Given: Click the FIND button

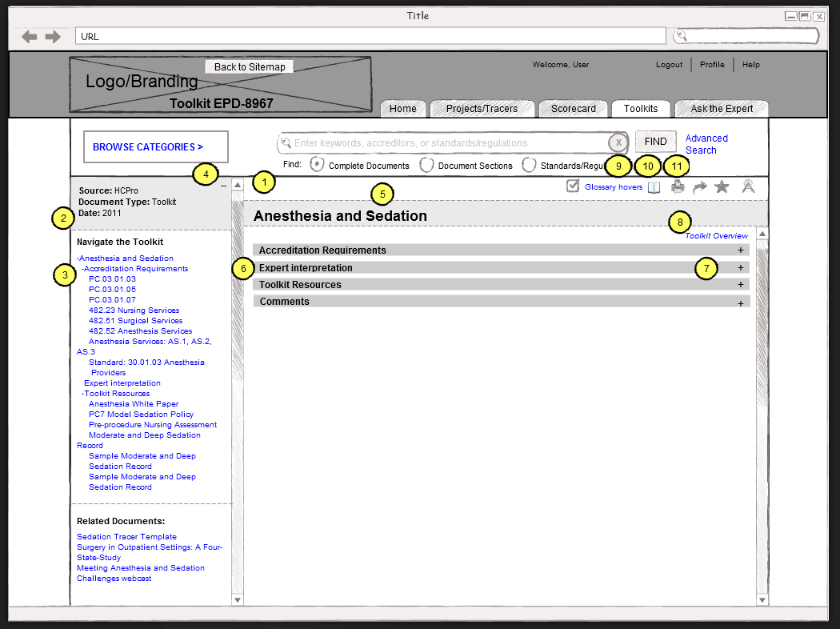Looking at the screenshot, I should pyautogui.click(x=656, y=142).
